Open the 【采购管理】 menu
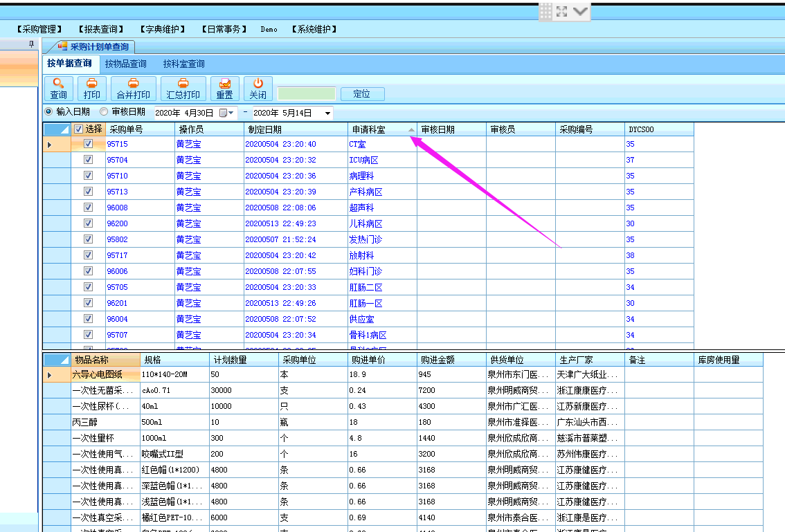Image resolution: width=785 pixels, height=532 pixels. coord(39,29)
